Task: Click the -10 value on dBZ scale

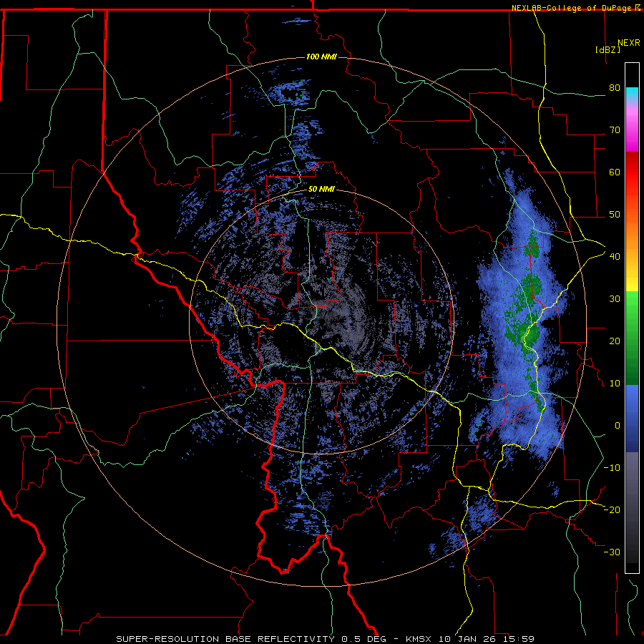Action: (612, 468)
